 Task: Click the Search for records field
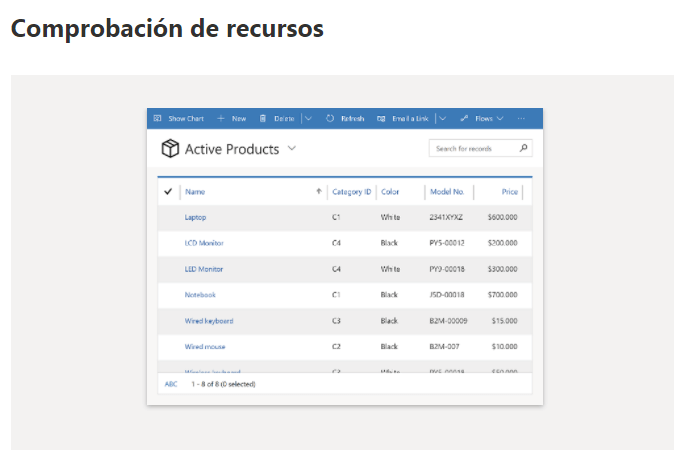pyautogui.click(x=472, y=148)
